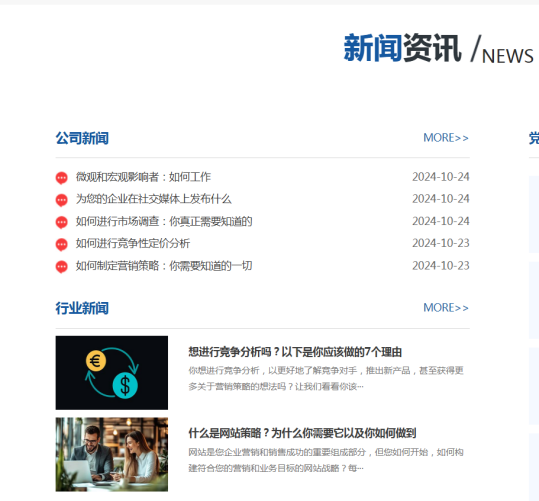Click red bubble icon beside 为您的企业在社交媒体上发布什么

[62, 200]
